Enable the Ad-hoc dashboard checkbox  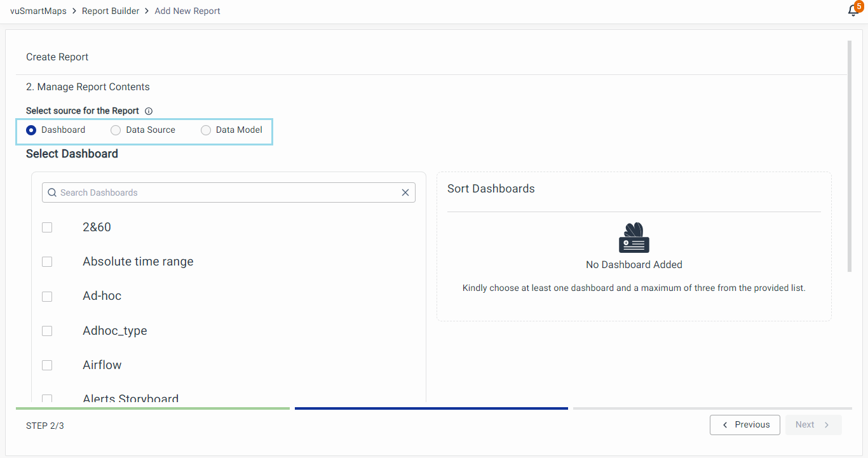pos(47,297)
